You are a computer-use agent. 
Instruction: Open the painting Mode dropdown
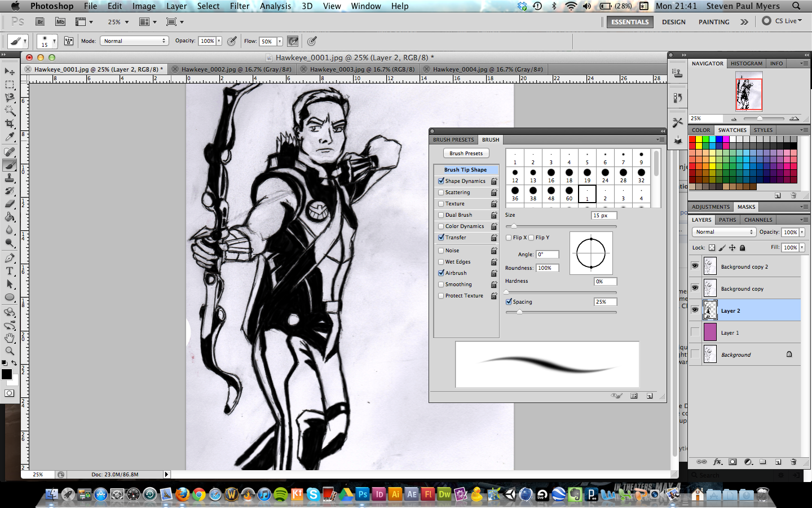coord(134,41)
